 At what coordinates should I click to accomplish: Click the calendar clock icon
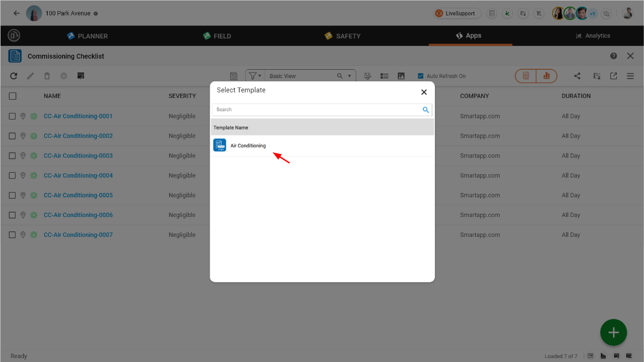point(233,76)
